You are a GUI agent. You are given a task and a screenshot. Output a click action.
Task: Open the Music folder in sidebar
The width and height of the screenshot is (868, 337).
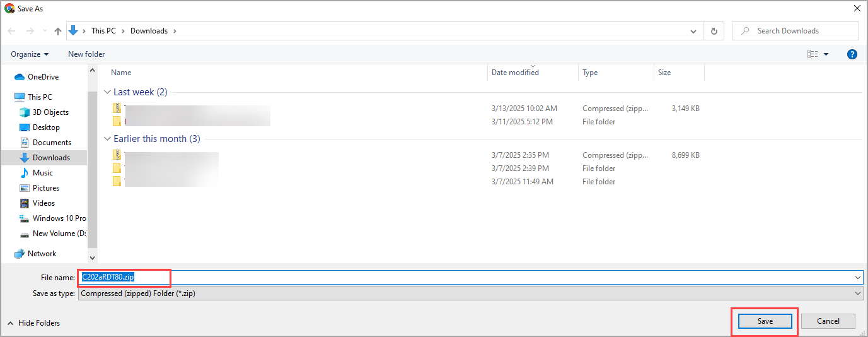coord(42,173)
